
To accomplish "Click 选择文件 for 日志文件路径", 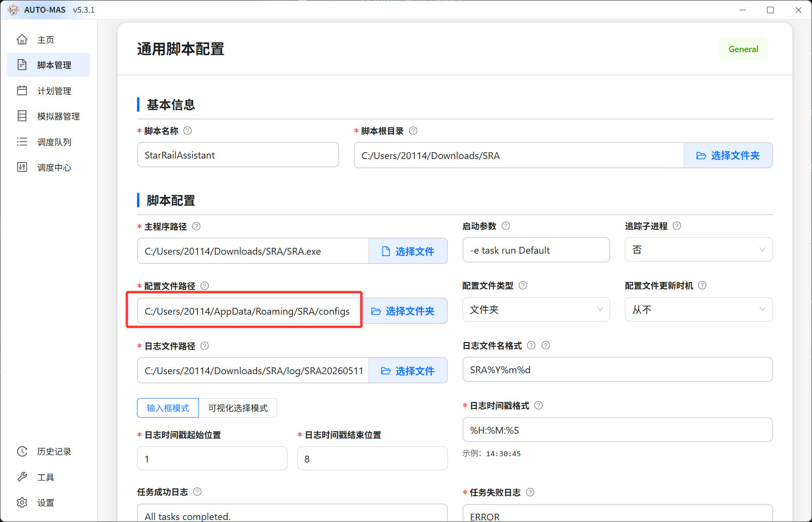I will (x=408, y=371).
